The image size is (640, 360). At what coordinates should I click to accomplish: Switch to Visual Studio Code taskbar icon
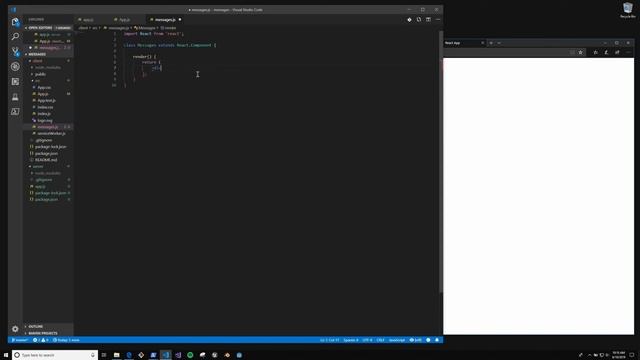coord(166,355)
